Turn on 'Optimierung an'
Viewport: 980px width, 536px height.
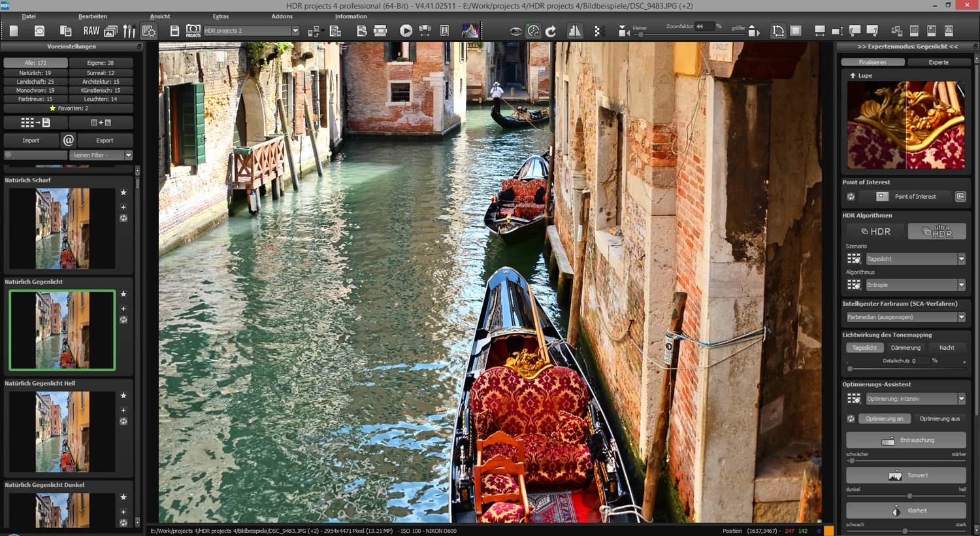pos(884,418)
